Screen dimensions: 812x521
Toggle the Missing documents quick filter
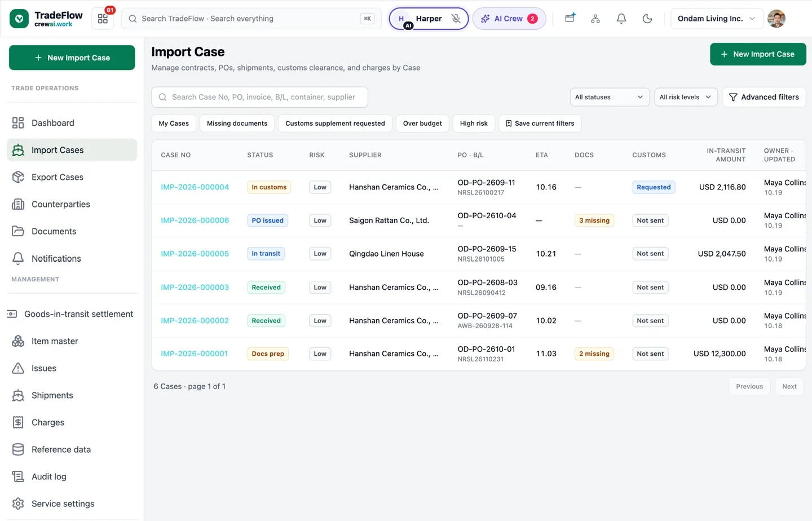tap(237, 123)
